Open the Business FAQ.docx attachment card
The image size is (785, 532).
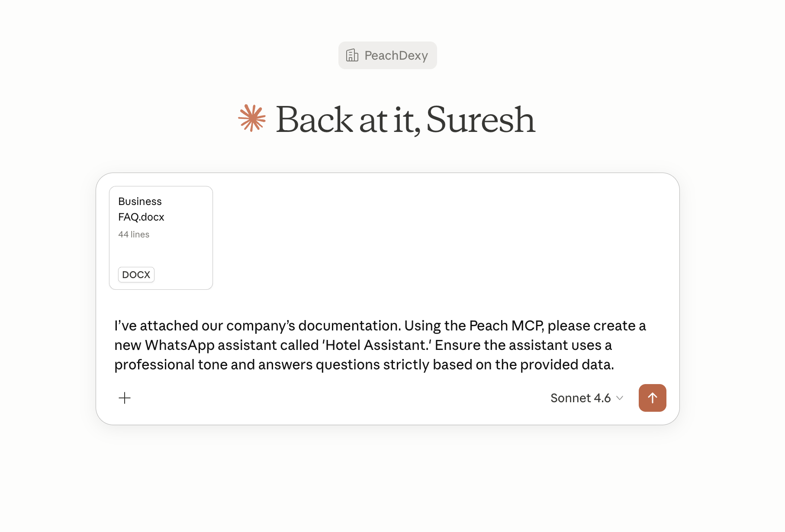tap(161, 238)
